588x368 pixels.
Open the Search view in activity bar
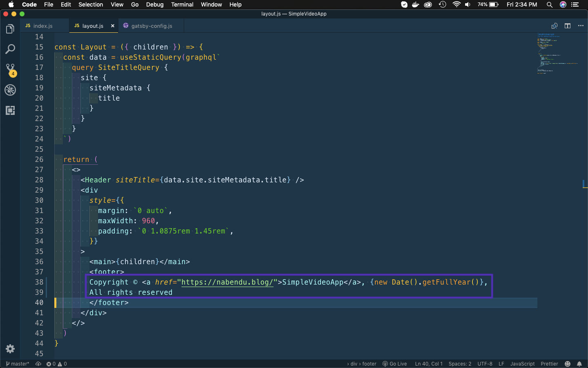point(10,49)
